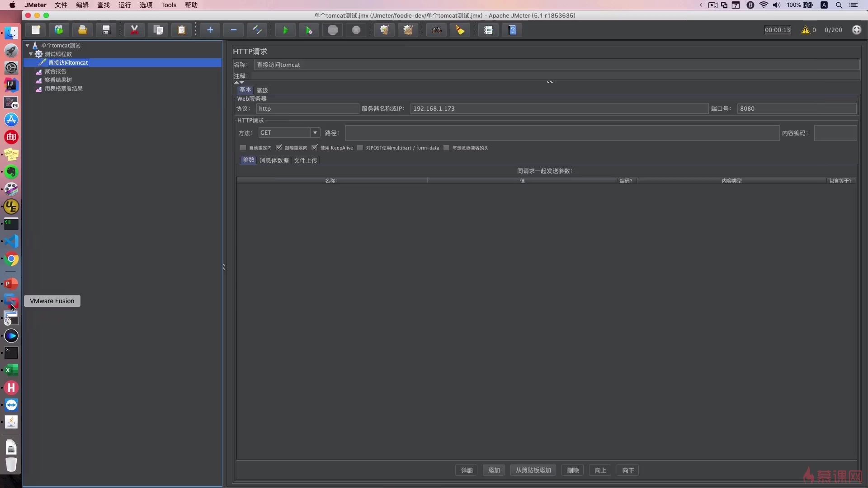Click the 添加 button
The height and width of the screenshot is (488, 868).
click(494, 470)
